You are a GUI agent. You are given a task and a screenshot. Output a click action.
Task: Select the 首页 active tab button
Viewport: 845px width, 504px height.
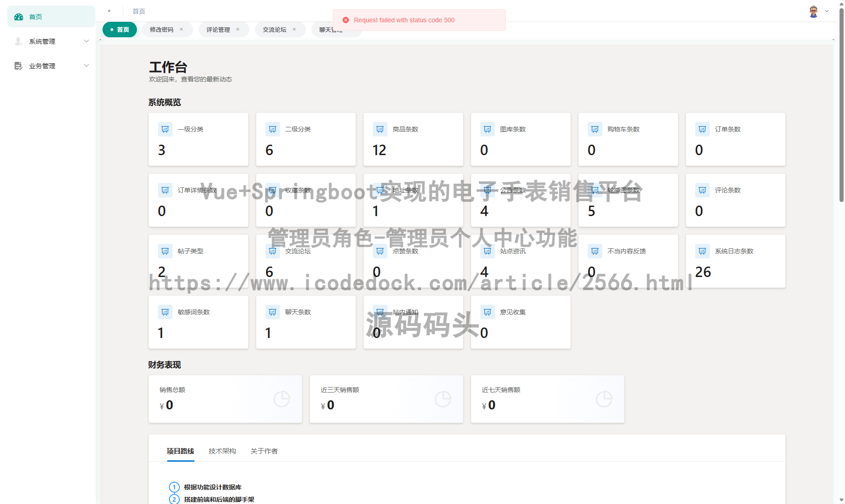point(119,29)
